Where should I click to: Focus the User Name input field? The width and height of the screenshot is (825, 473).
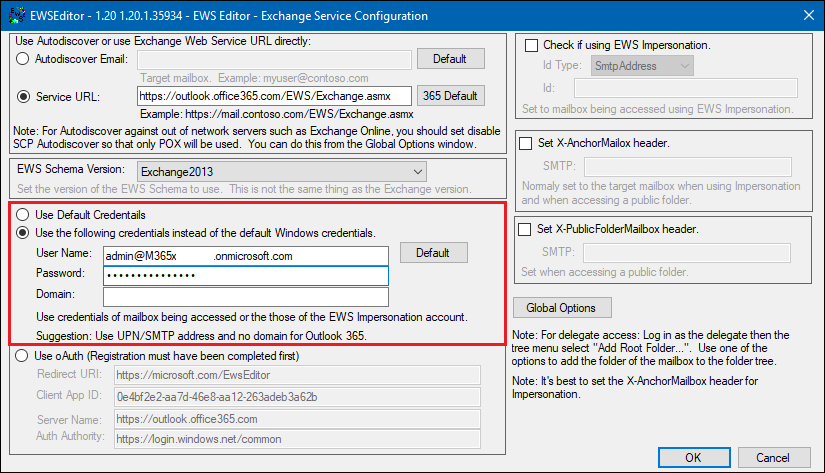click(246, 256)
